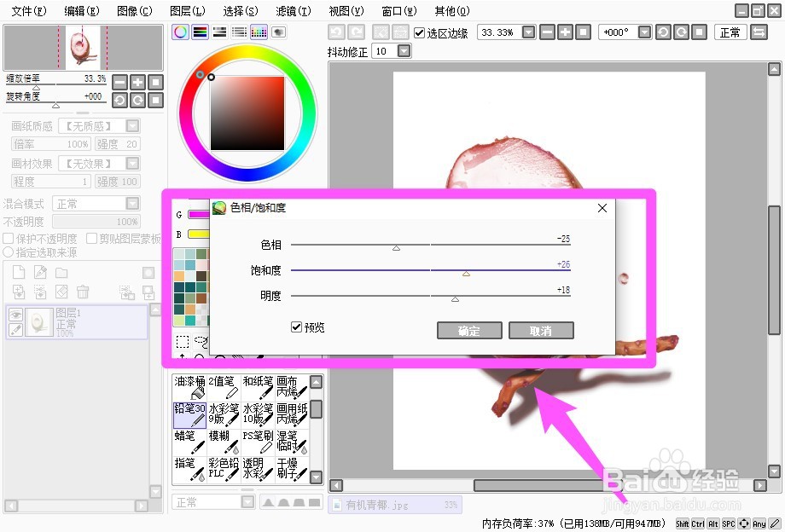Select the 干燥刷子 dry brush tool
785x532 pixels.
pos(292,469)
